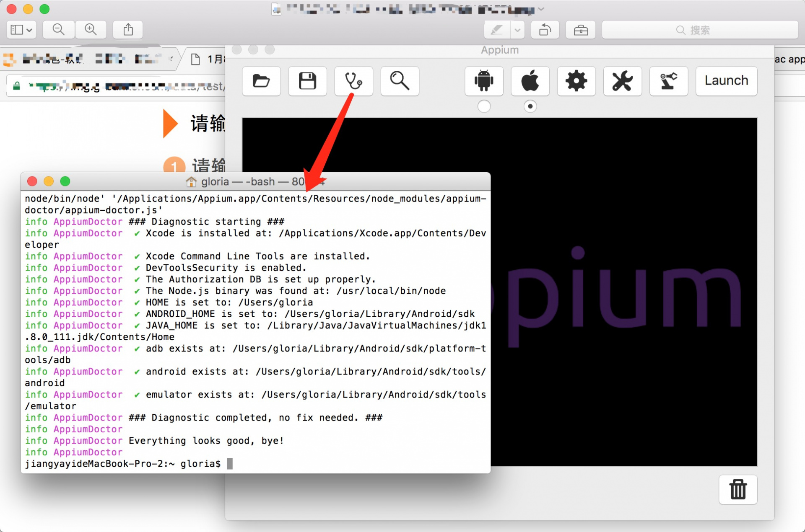This screenshot has width=805, height=532.
Task: Save configuration using the floppy disk icon
Action: 307,81
